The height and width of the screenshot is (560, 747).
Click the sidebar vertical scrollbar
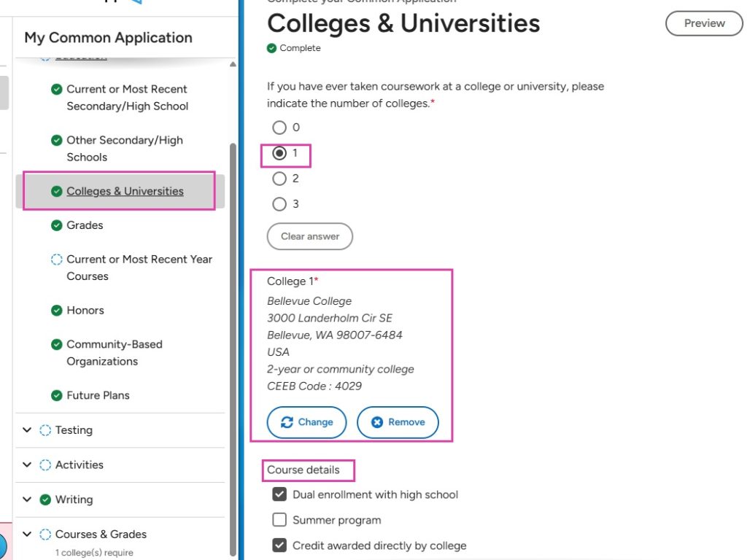(x=233, y=328)
